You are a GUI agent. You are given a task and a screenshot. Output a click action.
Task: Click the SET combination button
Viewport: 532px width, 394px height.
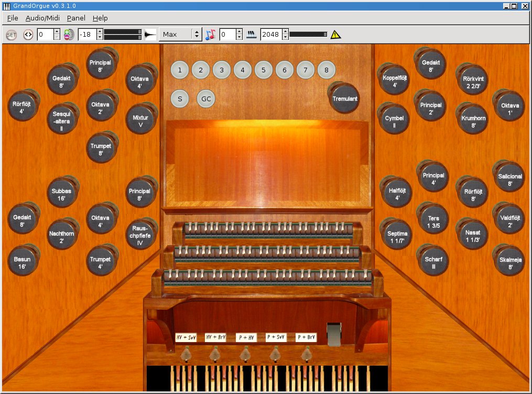[10, 34]
